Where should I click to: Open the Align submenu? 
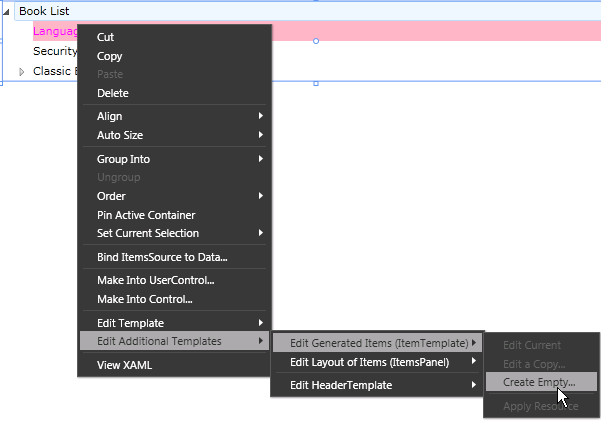click(x=109, y=117)
